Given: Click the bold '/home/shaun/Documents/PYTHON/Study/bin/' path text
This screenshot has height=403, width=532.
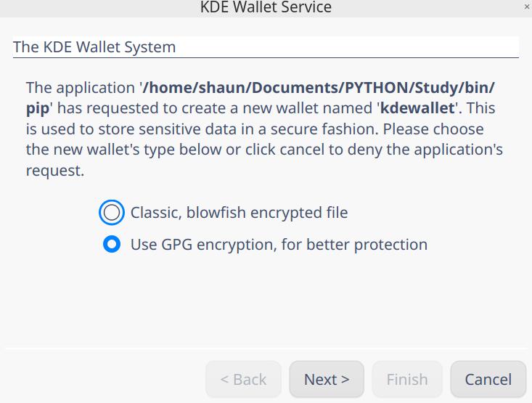Looking at the screenshot, I should click(319, 88).
